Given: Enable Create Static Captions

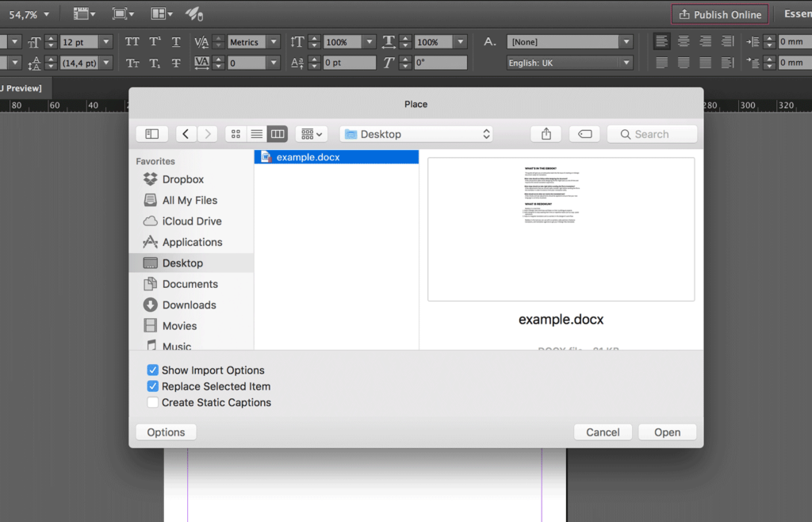Looking at the screenshot, I should 153,402.
